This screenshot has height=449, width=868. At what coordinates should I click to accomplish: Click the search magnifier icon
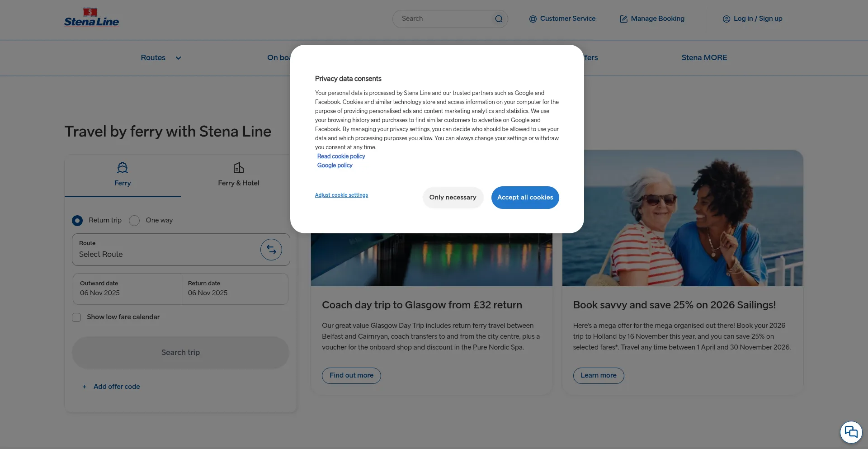coord(499,19)
